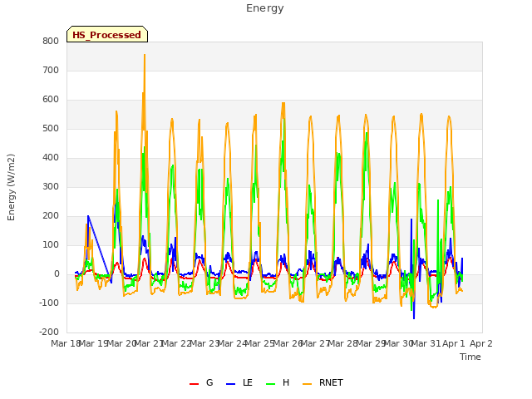The image size is (532, 399).
Task: Click the -200 y-axis tick label
Action: coord(49,332)
